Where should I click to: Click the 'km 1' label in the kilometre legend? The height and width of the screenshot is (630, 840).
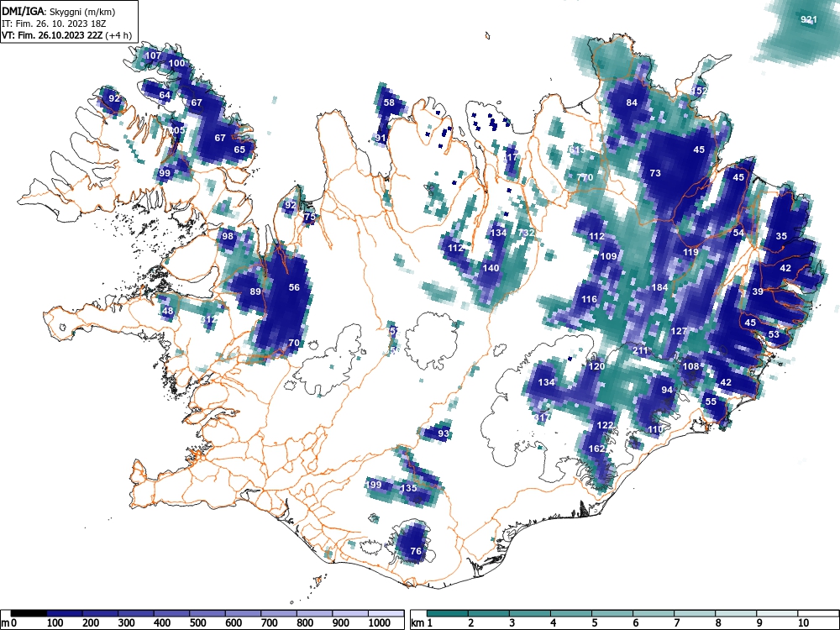[x=423, y=623]
